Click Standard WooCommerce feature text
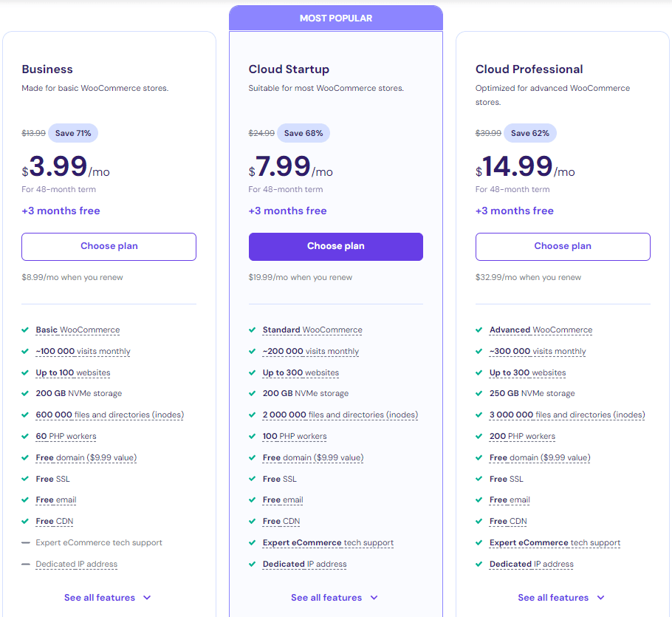This screenshot has height=617, width=672. pos(312,330)
